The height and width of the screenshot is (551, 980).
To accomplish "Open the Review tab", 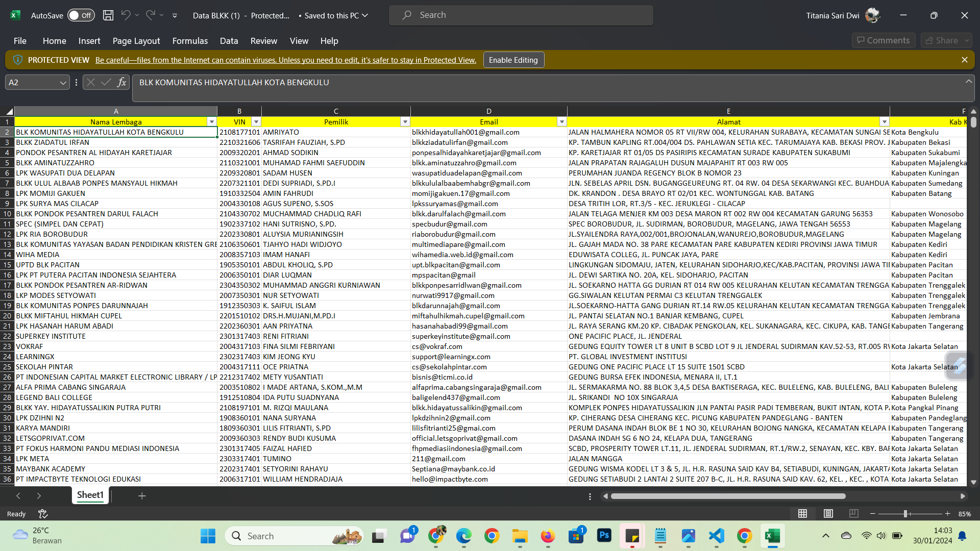I will (264, 41).
